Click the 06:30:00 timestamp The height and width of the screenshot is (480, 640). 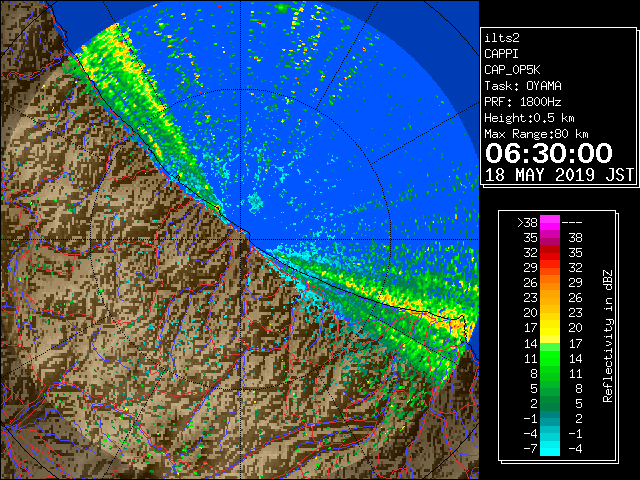tap(549, 153)
